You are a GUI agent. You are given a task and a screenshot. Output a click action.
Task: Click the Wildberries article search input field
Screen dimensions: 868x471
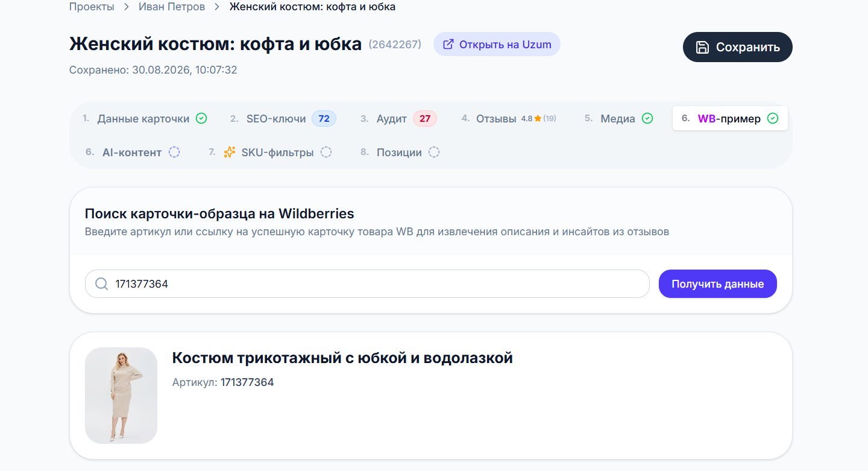pos(367,283)
